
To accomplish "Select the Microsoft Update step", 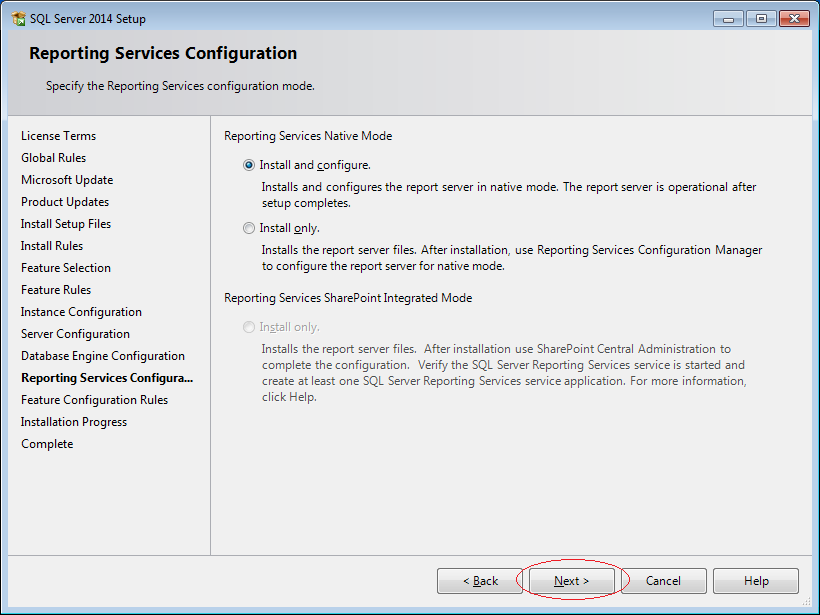I will click(67, 180).
